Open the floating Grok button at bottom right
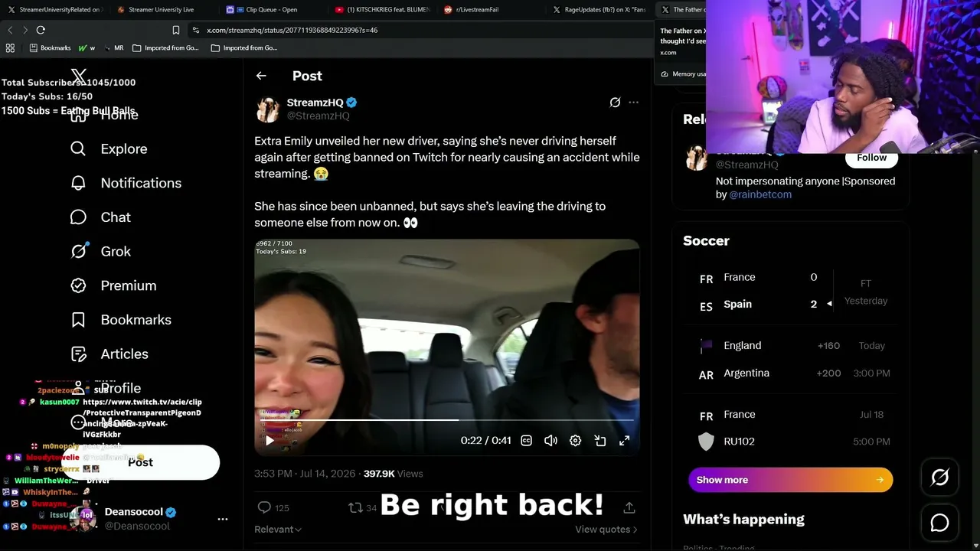The height and width of the screenshot is (551, 980). pos(939,478)
